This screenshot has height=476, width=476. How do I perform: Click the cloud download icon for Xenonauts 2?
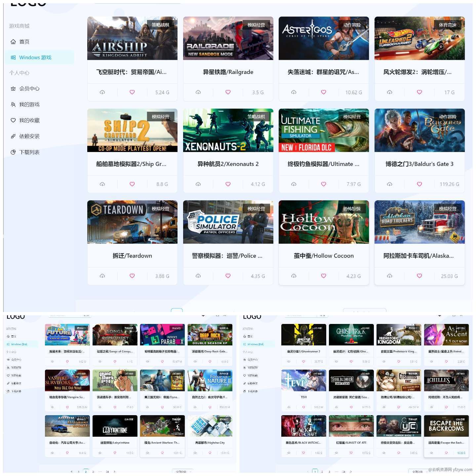coord(198,184)
